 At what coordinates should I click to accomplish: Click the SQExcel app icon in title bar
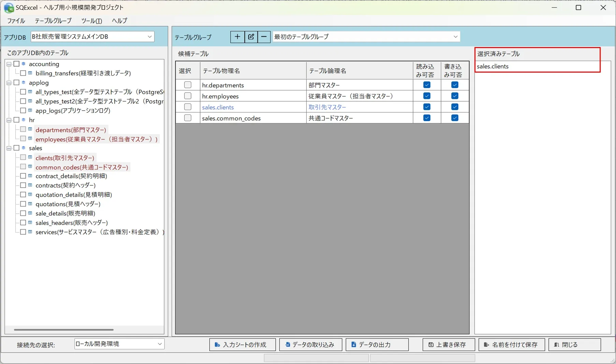(x=9, y=7)
